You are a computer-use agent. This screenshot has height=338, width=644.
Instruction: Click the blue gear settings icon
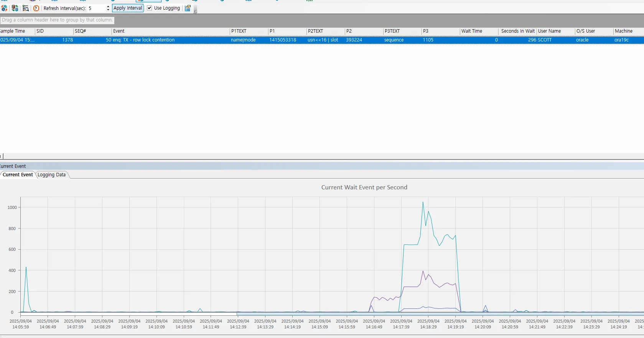pyautogui.click(x=4, y=8)
